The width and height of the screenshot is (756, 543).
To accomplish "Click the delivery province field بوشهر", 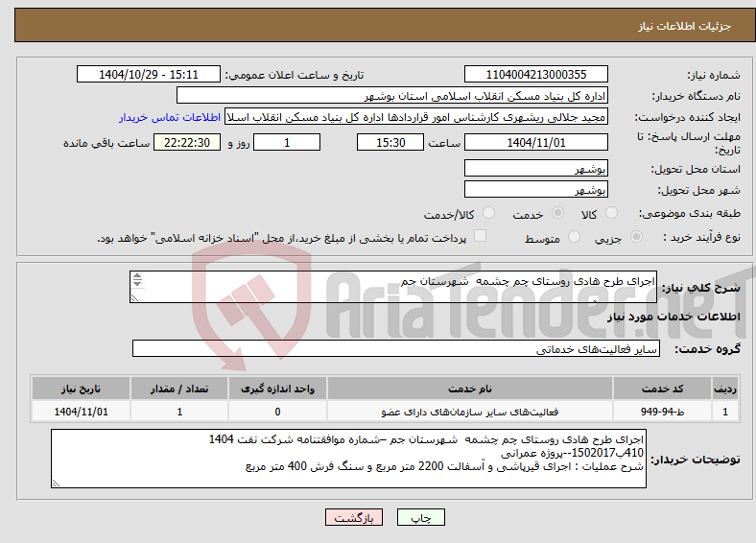I will click(x=535, y=168).
